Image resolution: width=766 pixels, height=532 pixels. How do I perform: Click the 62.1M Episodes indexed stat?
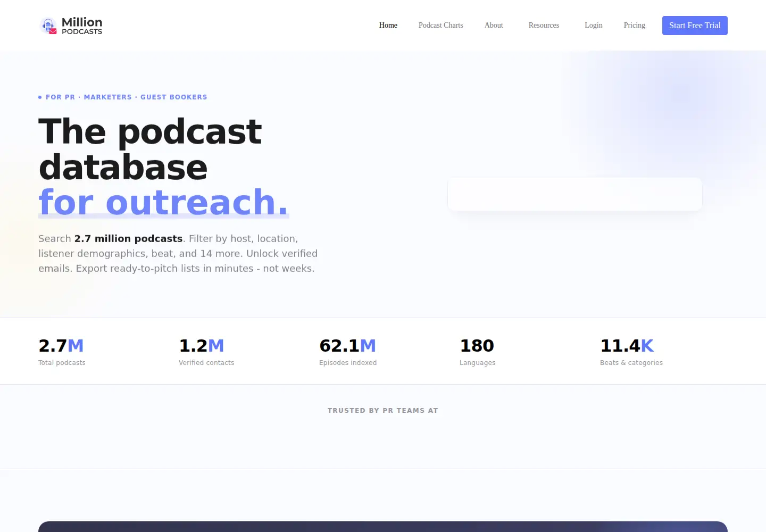348,352
